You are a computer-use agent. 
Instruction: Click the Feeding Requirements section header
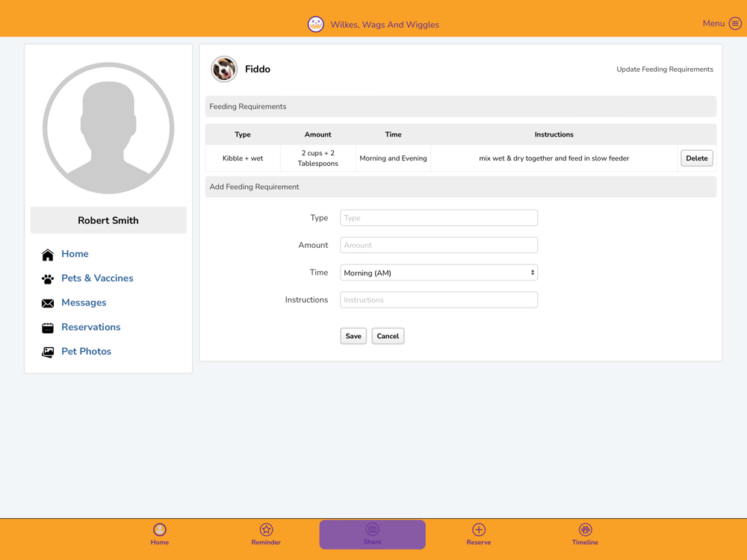pos(461,107)
